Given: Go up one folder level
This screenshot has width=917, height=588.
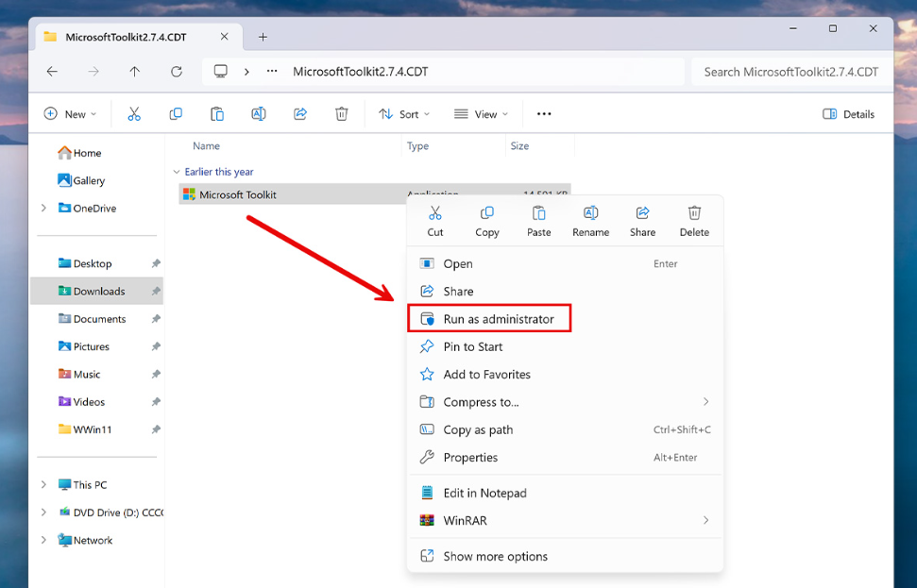Looking at the screenshot, I should click(x=135, y=72).
